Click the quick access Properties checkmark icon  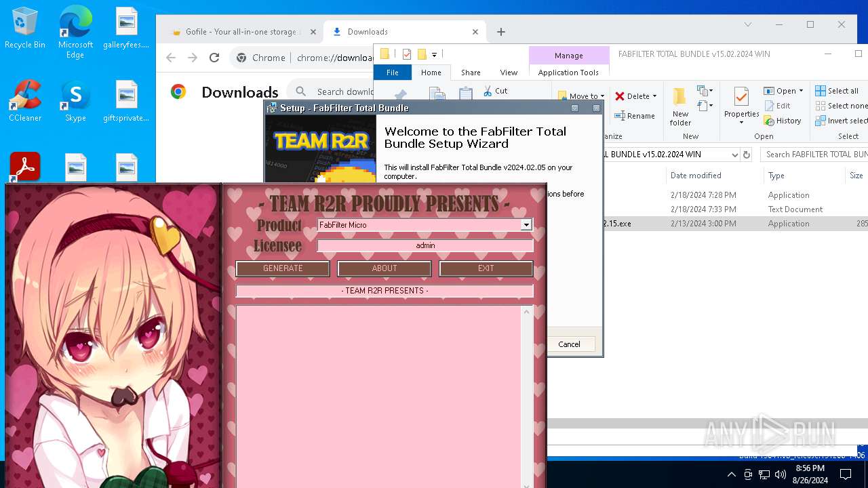pyautogui.click(x=407, y=54)
